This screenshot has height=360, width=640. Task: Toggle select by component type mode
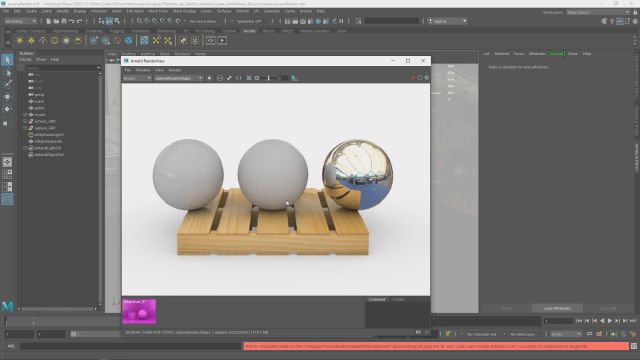[x=117, y=21]
